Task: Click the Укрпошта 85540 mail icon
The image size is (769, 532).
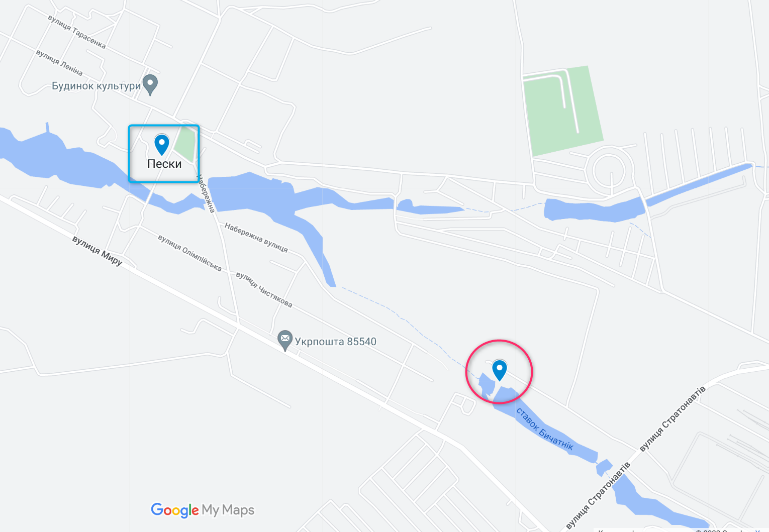Action: click(x=285, y=341)
